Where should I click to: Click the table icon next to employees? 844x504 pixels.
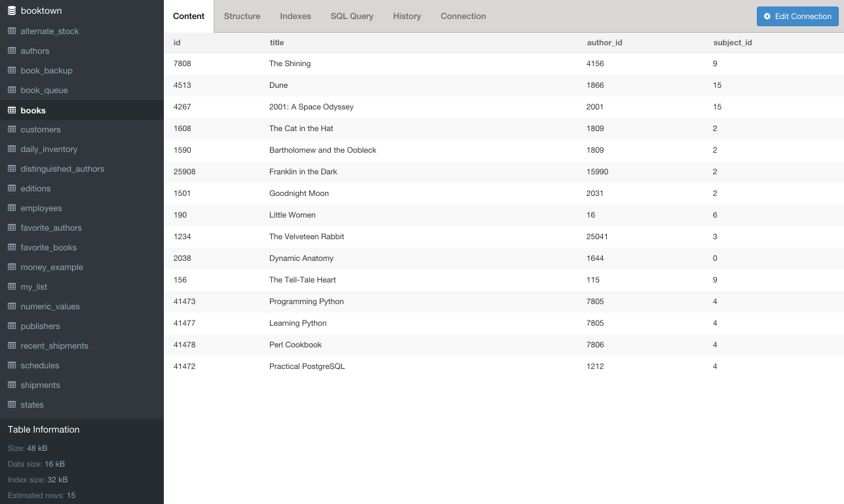tap(12, 208)
